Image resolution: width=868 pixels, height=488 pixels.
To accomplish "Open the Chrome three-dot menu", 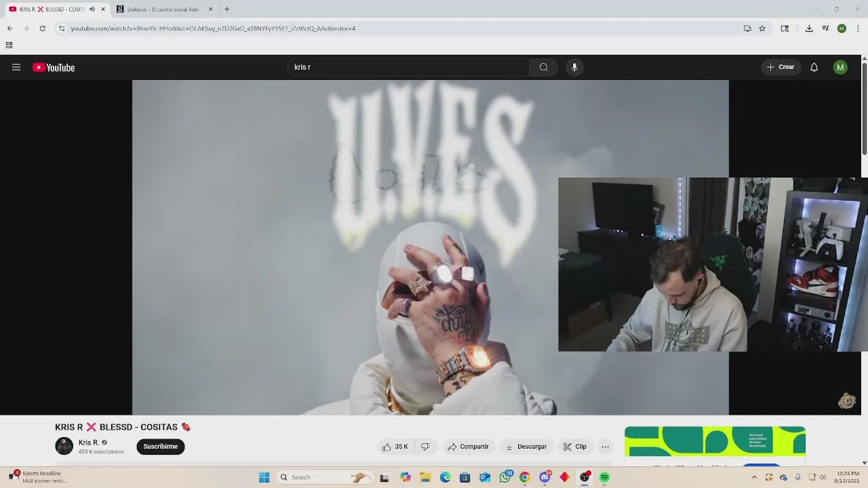I will [x=858, y=28].
